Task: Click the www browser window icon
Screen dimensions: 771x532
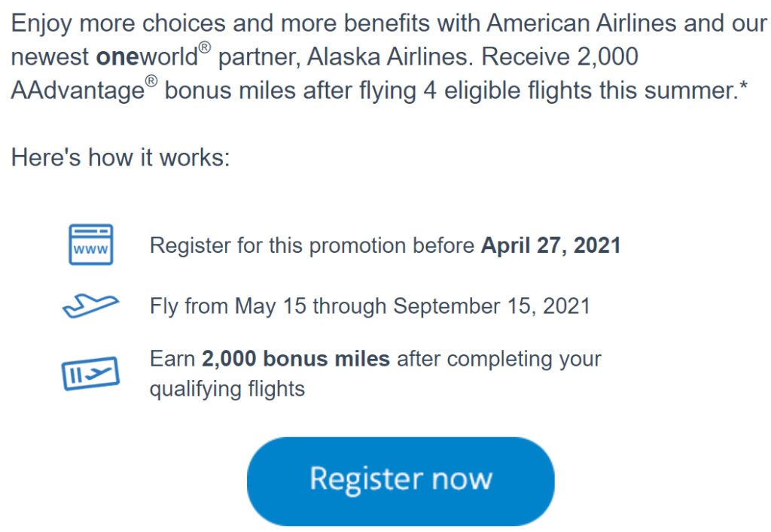Action: tap(91, 245)
